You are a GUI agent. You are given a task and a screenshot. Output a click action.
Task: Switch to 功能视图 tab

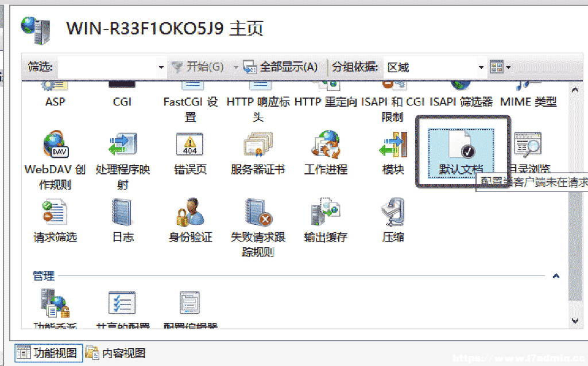click(x=49, y=353)
